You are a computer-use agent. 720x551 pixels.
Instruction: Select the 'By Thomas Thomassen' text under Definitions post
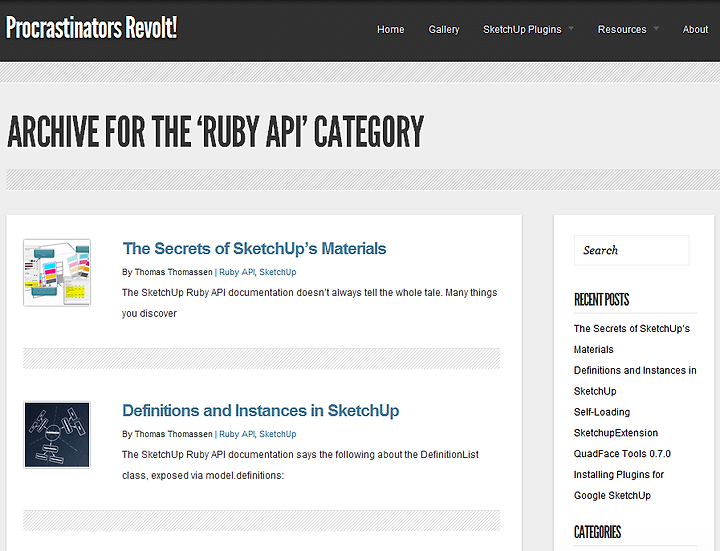click(x=167, y=434)
